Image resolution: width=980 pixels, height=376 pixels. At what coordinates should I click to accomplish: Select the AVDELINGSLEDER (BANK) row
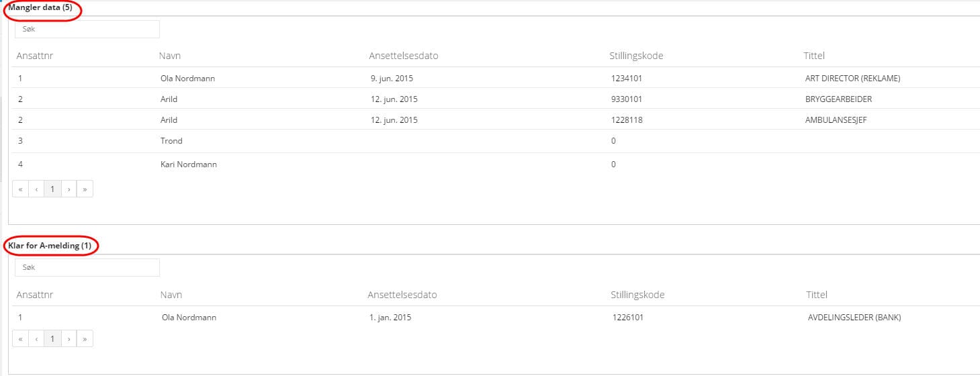pos(854,318)
